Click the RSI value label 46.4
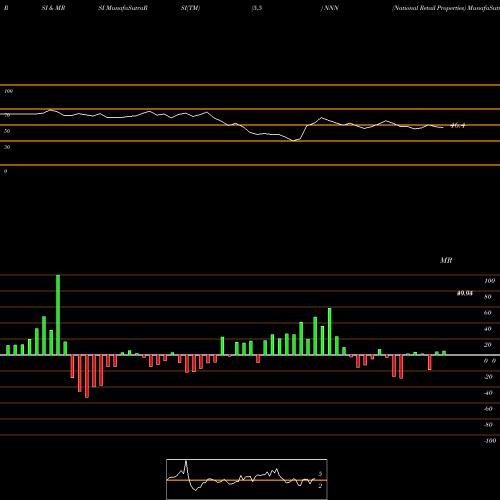Image resolution: width=500 pixels, height=500 pixels. click(x=457, y=126)
